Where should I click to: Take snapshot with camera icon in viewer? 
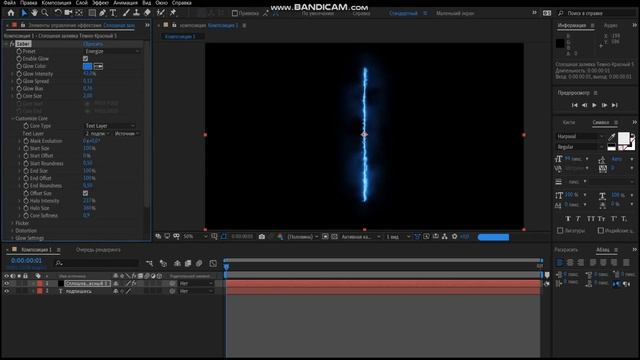point(262,237)
